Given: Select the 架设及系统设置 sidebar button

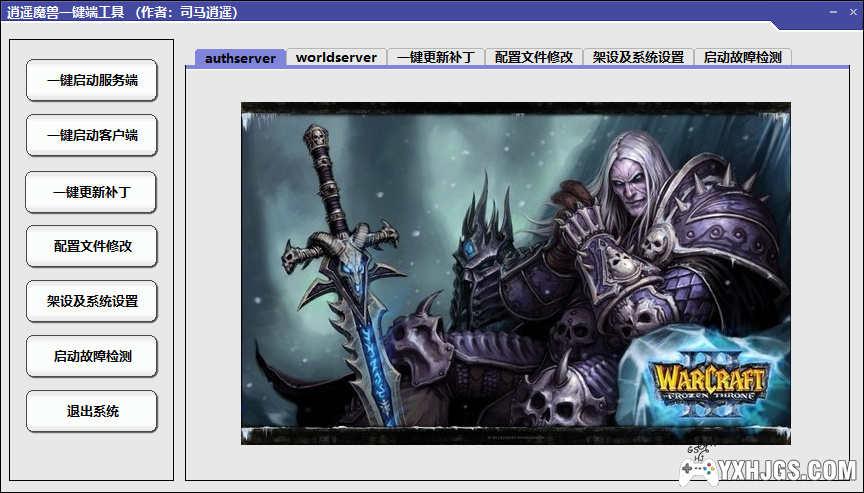Looking at the screenshot, I should (92, 301).
